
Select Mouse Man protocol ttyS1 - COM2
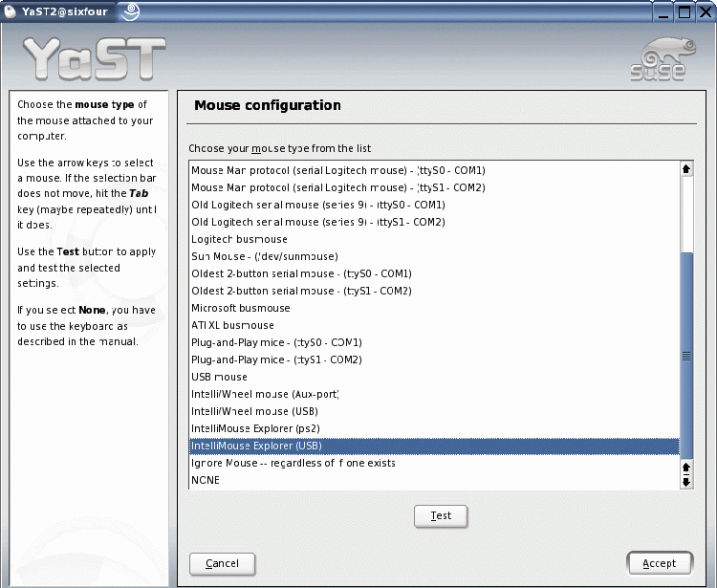pyautogui.click(x=434, y=188)
